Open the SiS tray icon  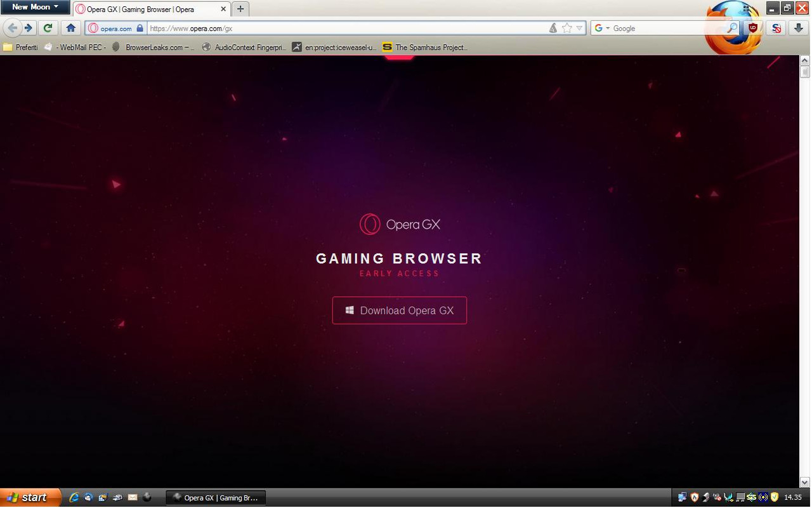[752, 497]
